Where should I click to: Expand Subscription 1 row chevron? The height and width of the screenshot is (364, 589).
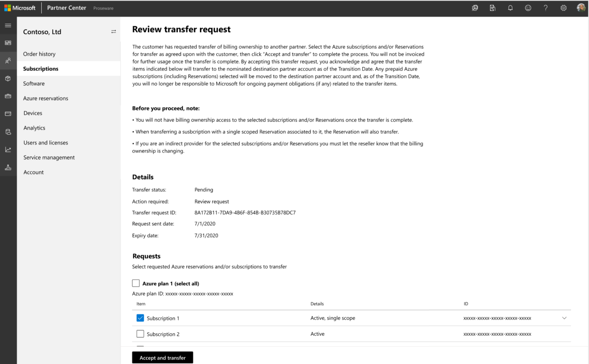[564, 318]
